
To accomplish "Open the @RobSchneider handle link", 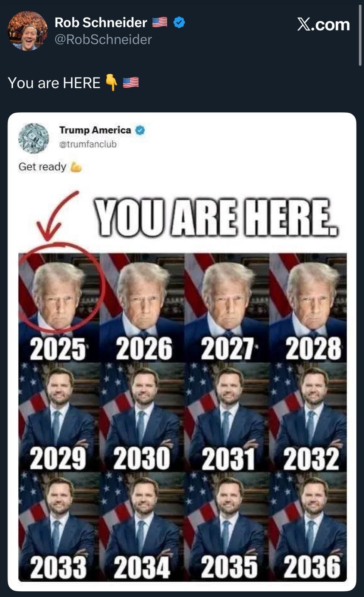I will [103, 40].
